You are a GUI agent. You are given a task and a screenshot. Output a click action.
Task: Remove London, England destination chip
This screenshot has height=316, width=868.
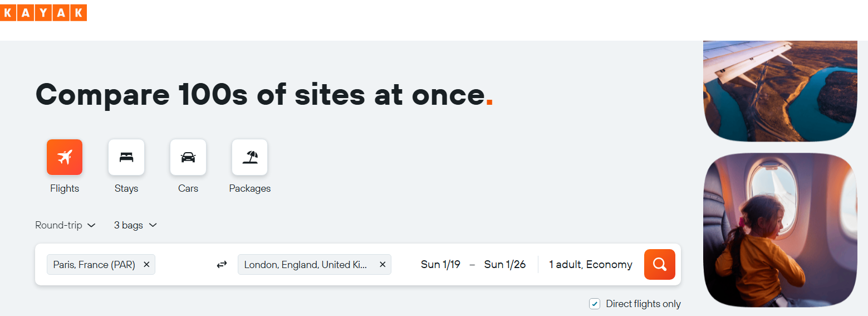pos(382,265)
